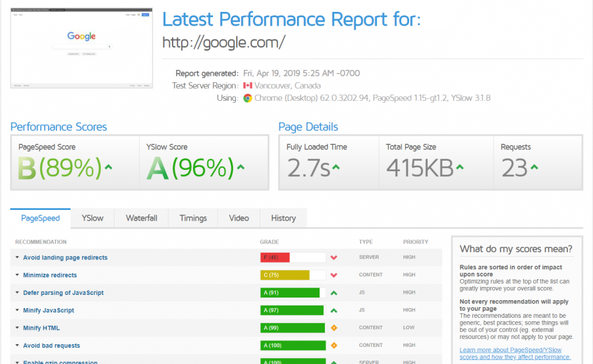Screen dimensions: 593x364
Task: Click the A (96%) YSlow score
Action: (x=190, y=168)
